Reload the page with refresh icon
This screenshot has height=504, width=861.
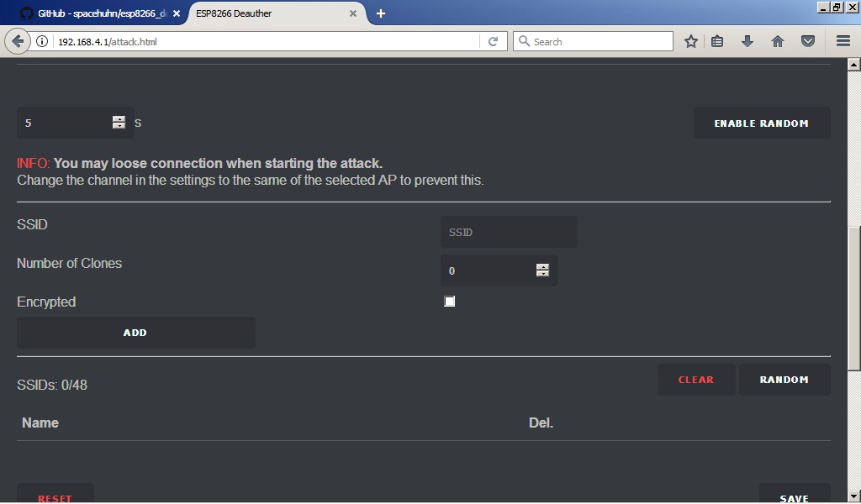pos(493,42)
